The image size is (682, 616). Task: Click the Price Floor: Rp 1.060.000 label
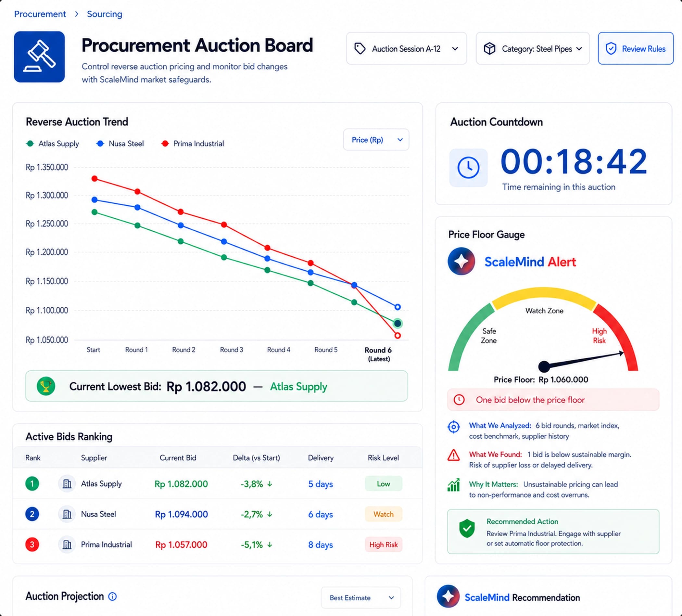pyautogui.click(x=541, y=379)
